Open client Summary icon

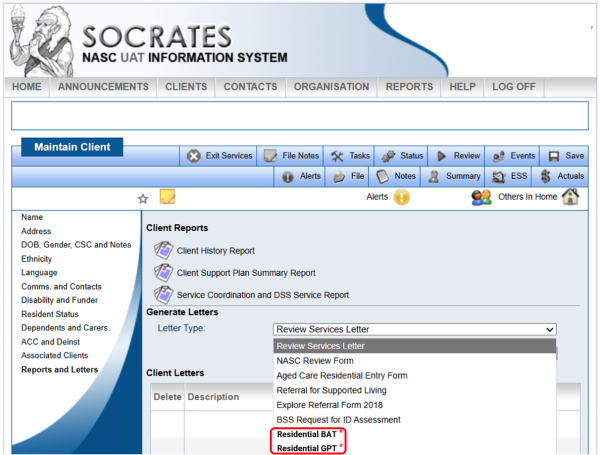tap(434, 176)
